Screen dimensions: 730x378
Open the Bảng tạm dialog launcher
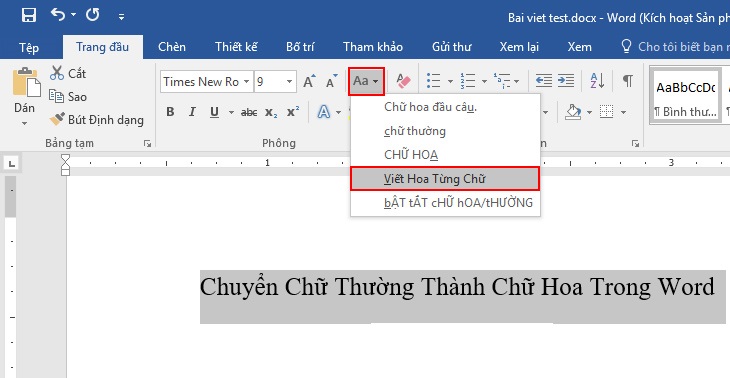click(x=148, y=144)
